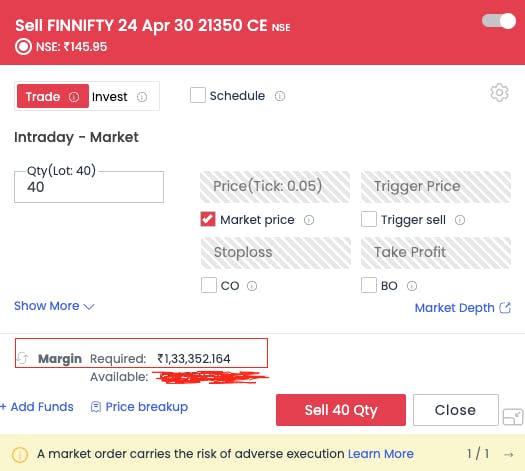This screenshot has width=525, height=471.
Task: Enable the Trigger sell checkbox
Action: coord(369,219)
